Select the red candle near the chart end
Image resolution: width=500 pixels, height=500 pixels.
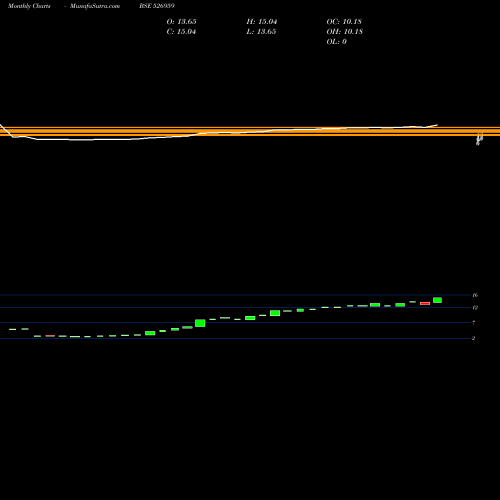[425, 303]
